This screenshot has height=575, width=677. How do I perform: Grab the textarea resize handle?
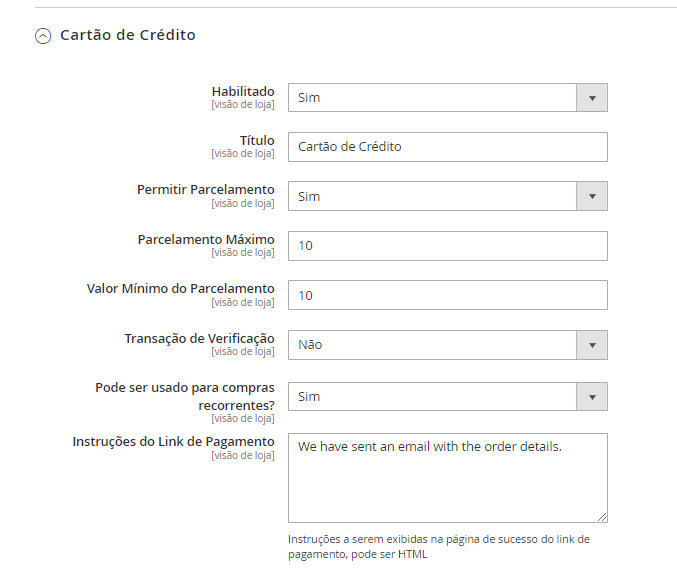click(602, 517)
